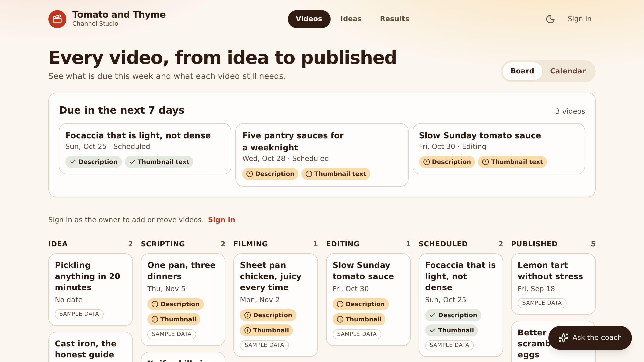Switch to Calendar view
644x362 pixels.
tap(568, 71)
